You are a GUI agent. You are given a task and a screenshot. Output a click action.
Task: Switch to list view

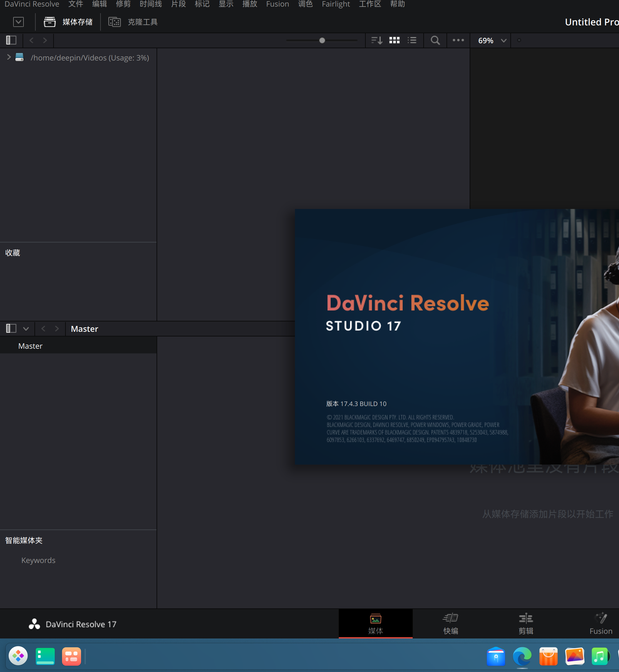click(412, 40)
